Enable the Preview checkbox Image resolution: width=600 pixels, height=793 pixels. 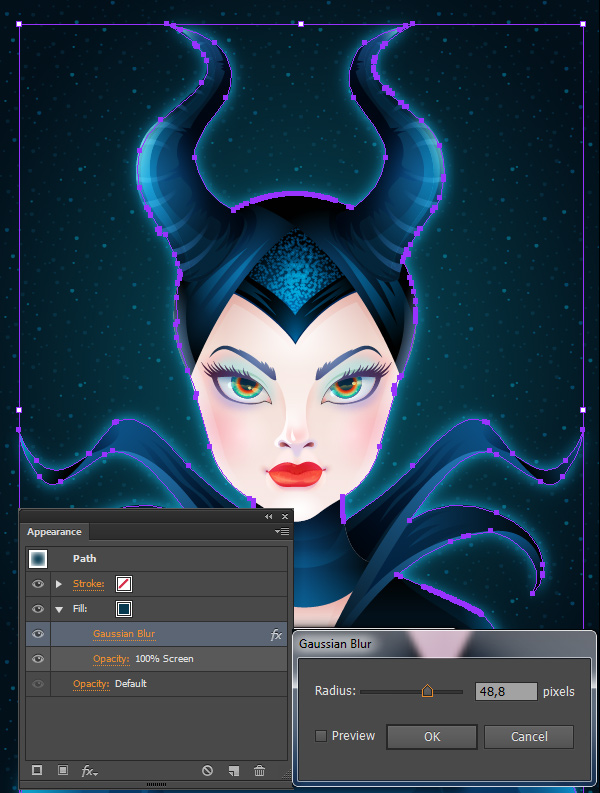[x=321, y=736]
